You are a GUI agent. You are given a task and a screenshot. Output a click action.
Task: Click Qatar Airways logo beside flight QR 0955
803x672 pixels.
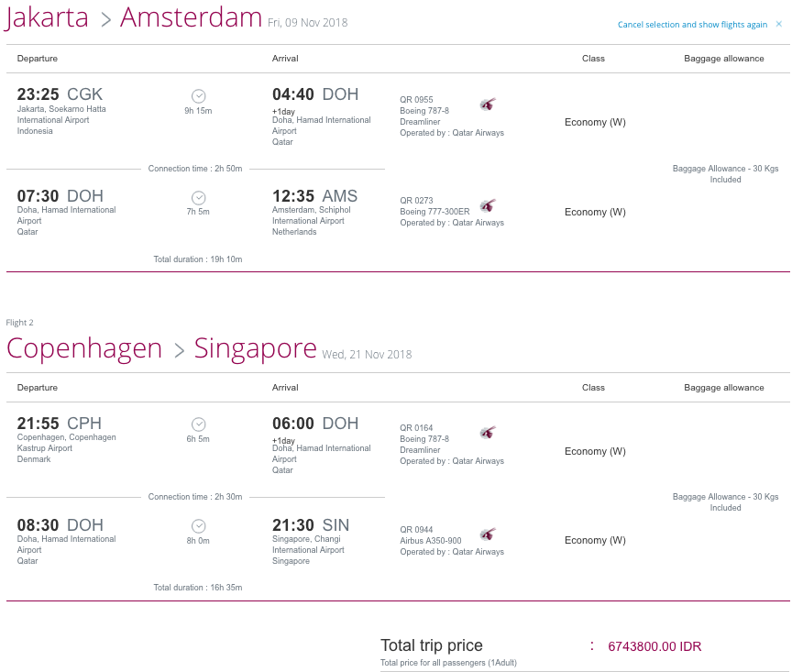pos(488,105)
